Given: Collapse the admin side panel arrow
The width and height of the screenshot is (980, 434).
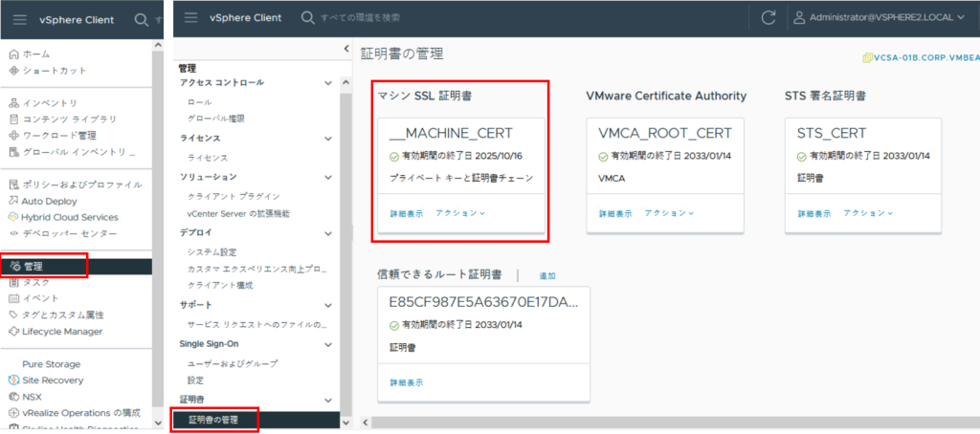Looking at the screenshot, I should (x=346, y=49).
